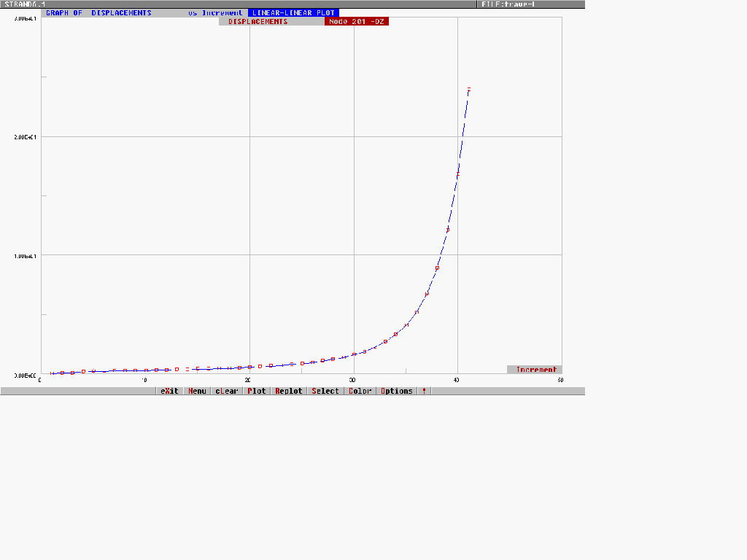Click the DISPLACEMENTS legend heading
747x560 pixels.
click(258, 21)
